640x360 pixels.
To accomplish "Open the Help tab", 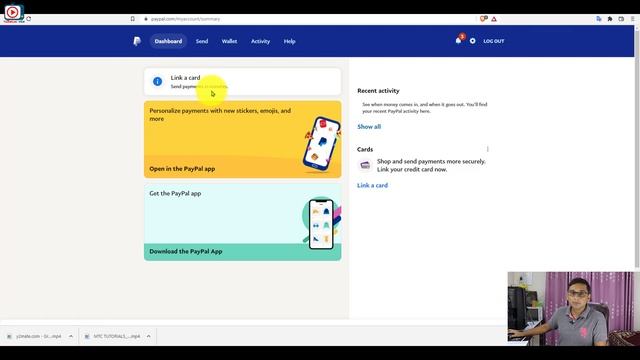I will tap(289, 41).
